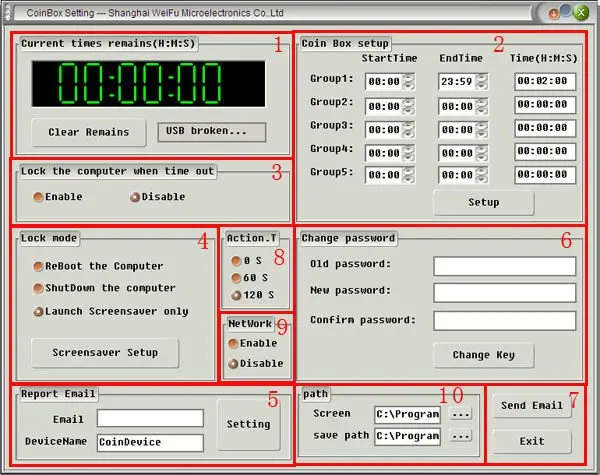Viewport: 600px width, 475px height.
Task: Choose ReBoot the Computer lock mode
Action: pyautogui.click(x=38, y=266)
